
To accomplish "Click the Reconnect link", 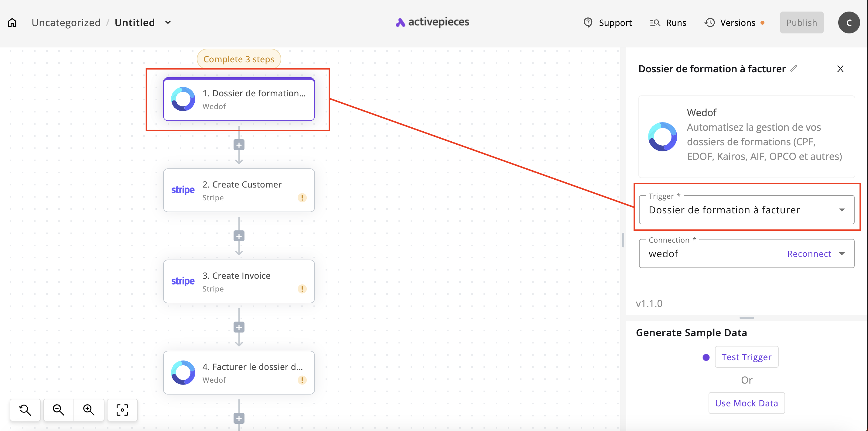I will coord(809,253).
